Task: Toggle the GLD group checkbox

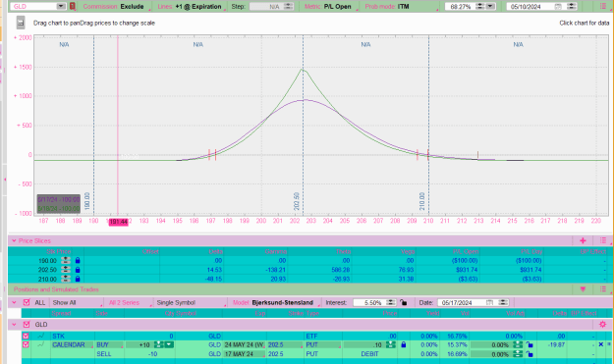Action: (27, 325)
